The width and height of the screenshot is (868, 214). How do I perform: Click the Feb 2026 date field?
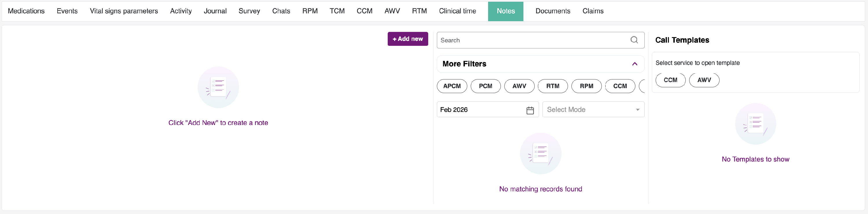point(487,109)
